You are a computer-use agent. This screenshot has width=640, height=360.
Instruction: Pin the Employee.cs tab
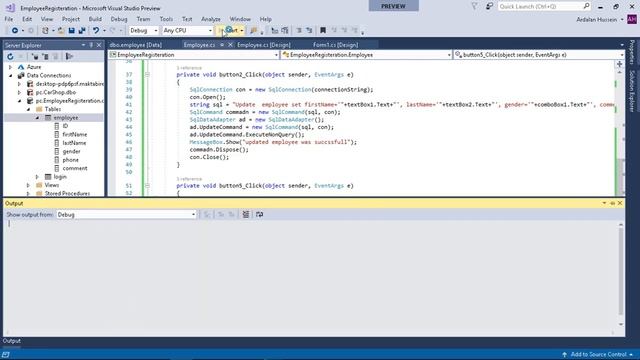pyautogui.click(x=222, y=45)
